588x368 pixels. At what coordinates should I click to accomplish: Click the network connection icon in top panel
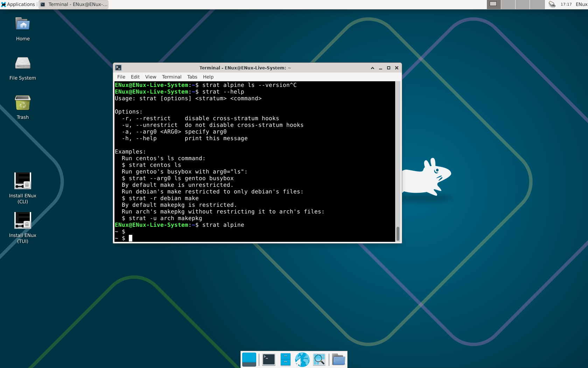click(552, 4)
